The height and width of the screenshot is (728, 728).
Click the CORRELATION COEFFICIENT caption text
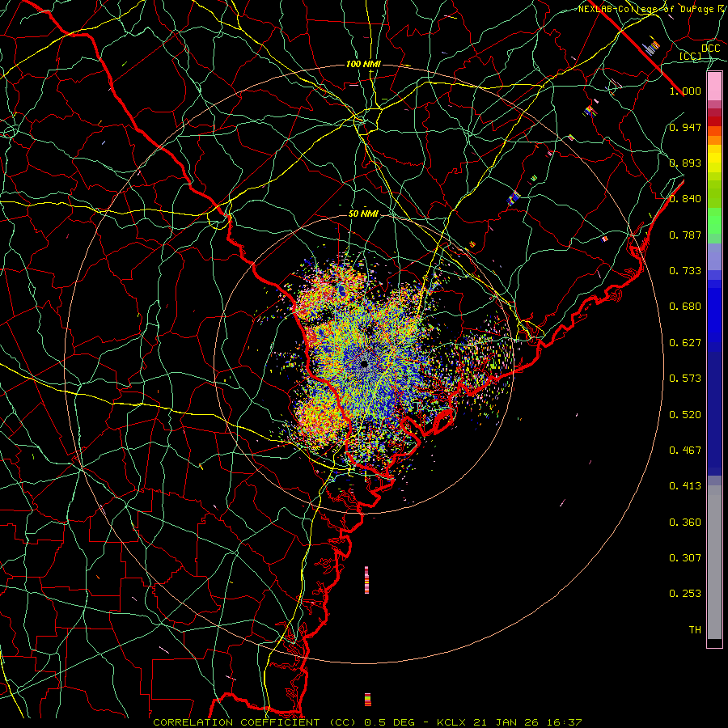tap(236, 722)
